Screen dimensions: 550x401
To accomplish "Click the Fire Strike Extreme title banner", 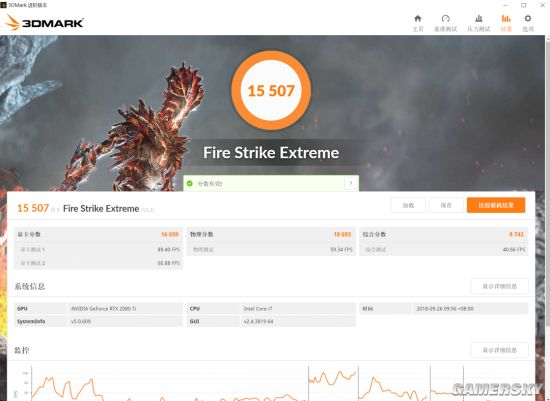I will click(x=271, y=153).
